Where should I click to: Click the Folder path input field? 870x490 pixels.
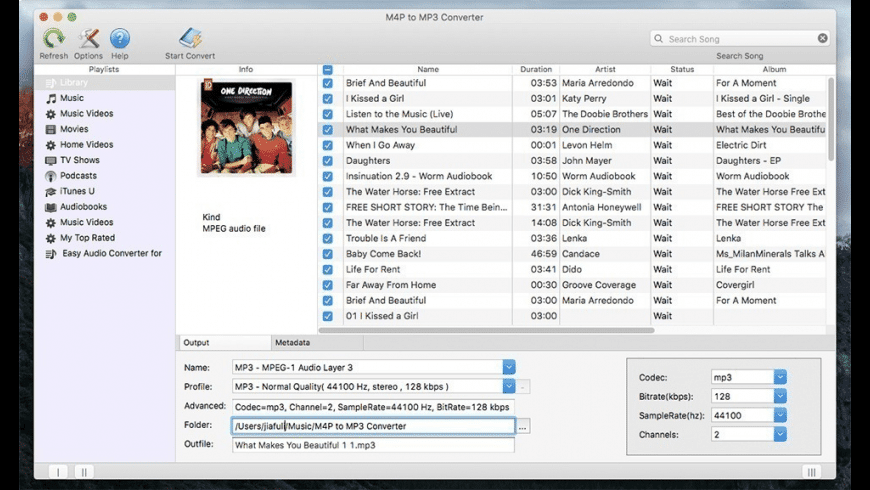pyautogui.click(x=373, y=426)
